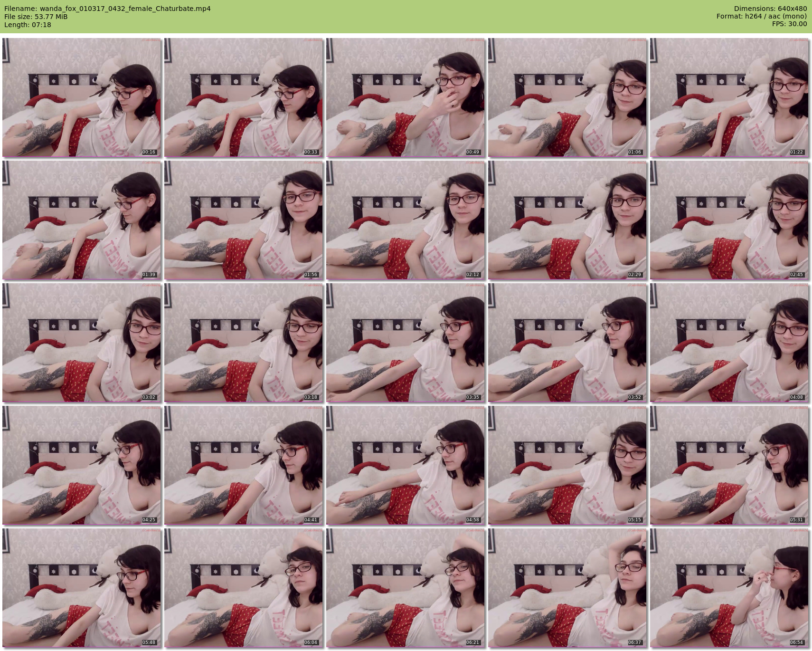Open the final frame stamped 06:54
This screenshot has height=651, width=812.
(x=729, y=588)
